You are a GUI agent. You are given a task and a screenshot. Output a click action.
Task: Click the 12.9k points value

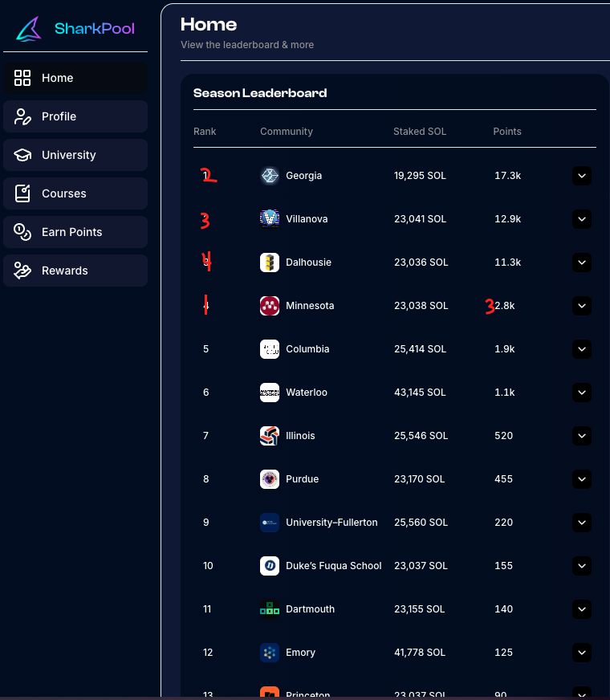507,218
